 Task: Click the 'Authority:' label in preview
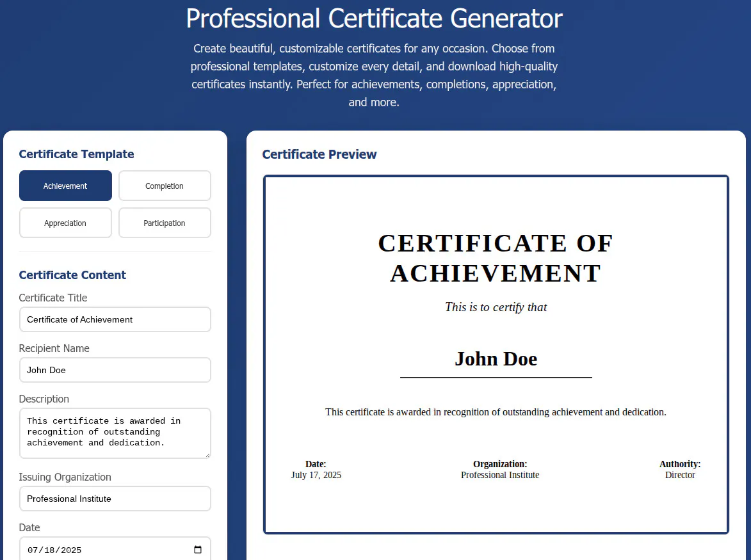[680, 464]
